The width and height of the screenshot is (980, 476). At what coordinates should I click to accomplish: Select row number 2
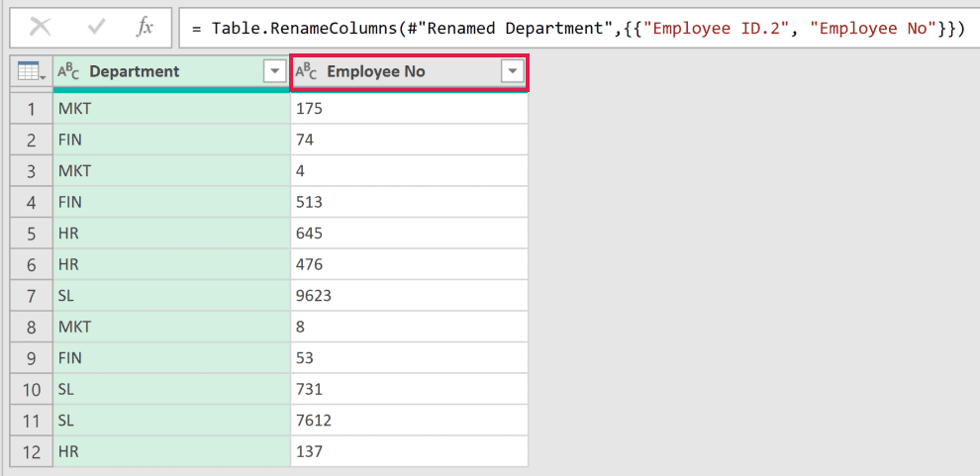pyautogui.click(x=32, y=141)
